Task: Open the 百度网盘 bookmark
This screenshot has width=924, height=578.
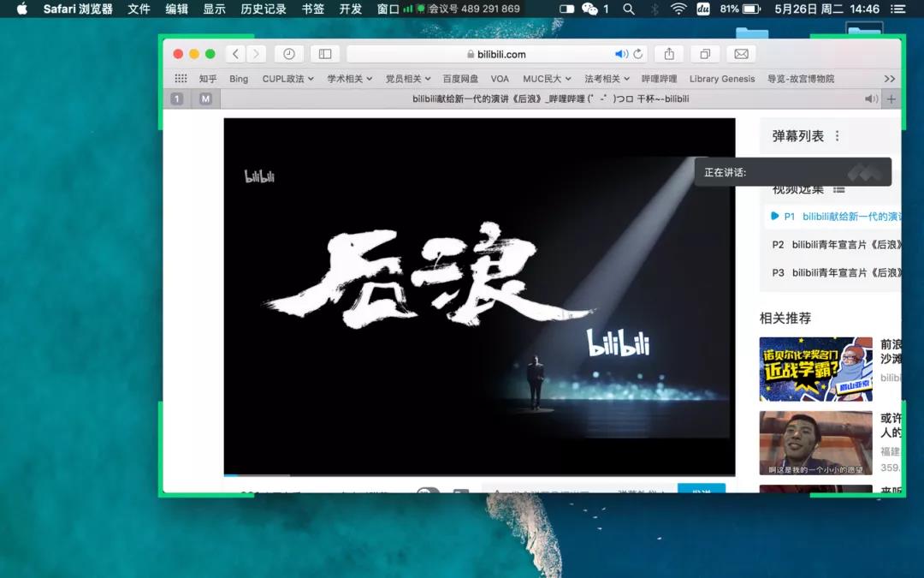Action: (x=460, y=79)
